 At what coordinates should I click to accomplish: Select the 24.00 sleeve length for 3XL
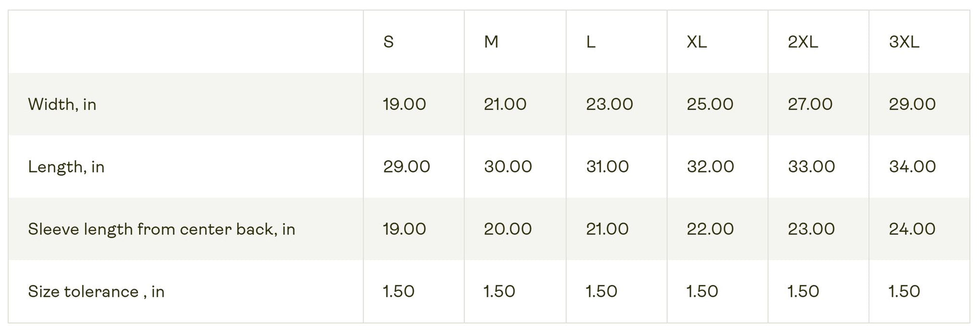click(912, 229)
